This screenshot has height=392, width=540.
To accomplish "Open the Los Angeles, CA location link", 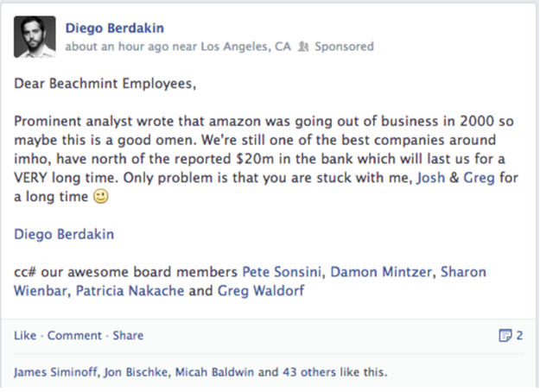I will pyautogui.click(x=245, y=47).
